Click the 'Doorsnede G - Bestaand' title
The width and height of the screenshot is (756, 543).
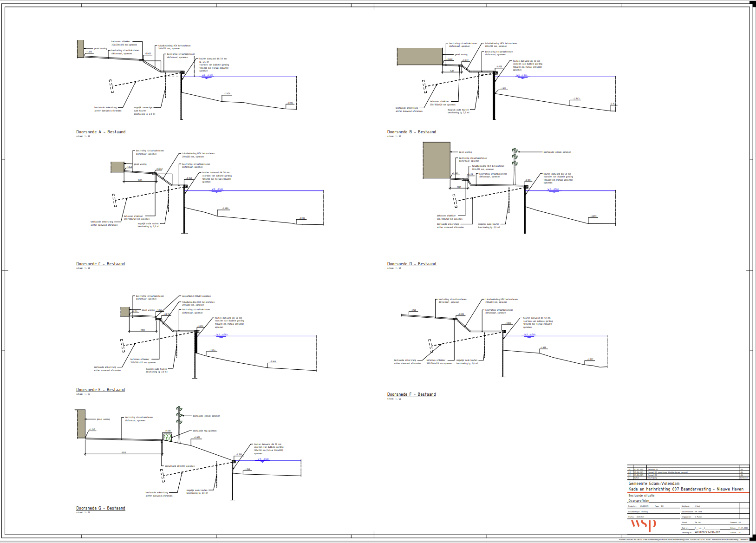tap(101, 508)
